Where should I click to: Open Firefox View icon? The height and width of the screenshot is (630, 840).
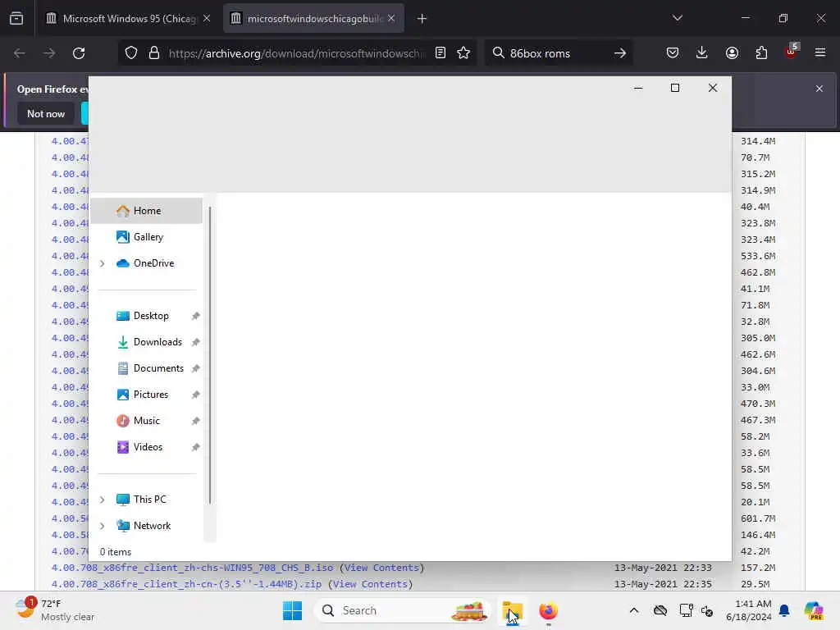tap(16, 19)
